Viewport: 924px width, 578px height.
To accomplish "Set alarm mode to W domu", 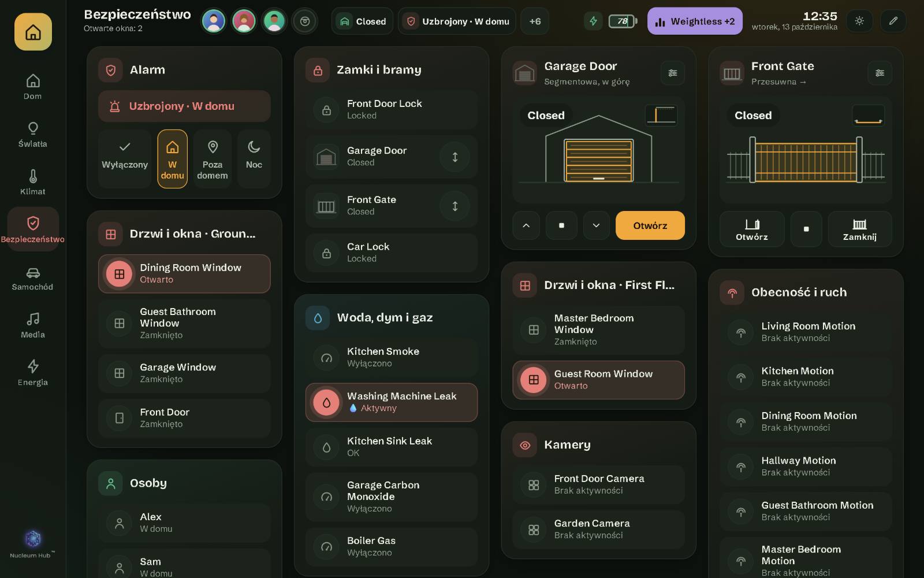I will click(172, 159).
